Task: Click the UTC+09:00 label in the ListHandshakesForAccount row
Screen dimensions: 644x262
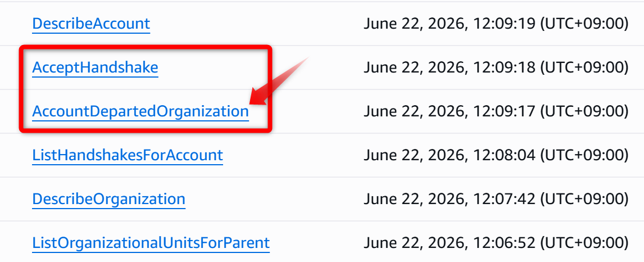Action: point(584,155)
